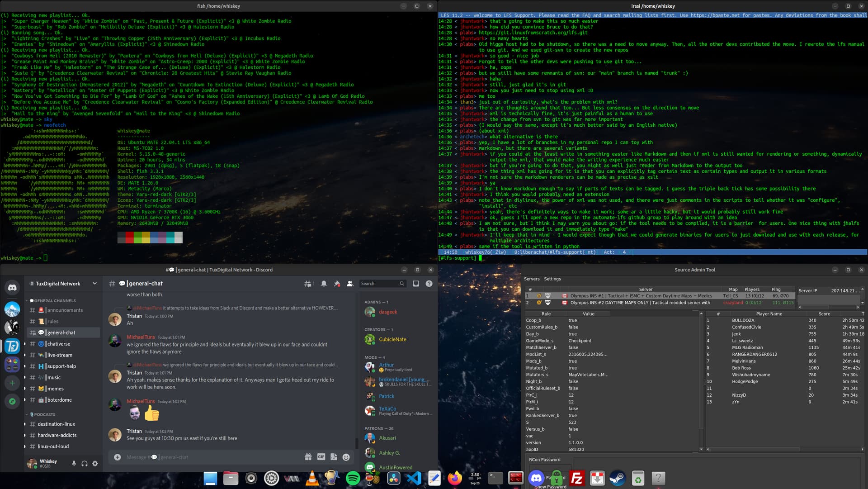868x489 pixels.
Task: Open Discord user settings gear
Action: pyautogui.click(x=95, y=464)
